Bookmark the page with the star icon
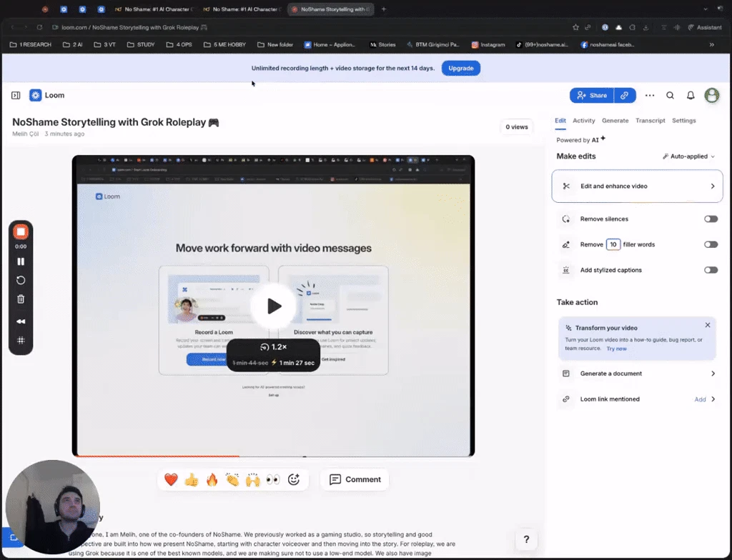 click(x=575, y=28)
